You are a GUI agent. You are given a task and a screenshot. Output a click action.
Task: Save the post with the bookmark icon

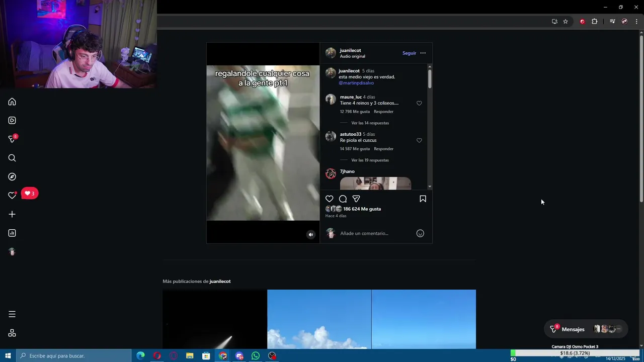point(423,199)
